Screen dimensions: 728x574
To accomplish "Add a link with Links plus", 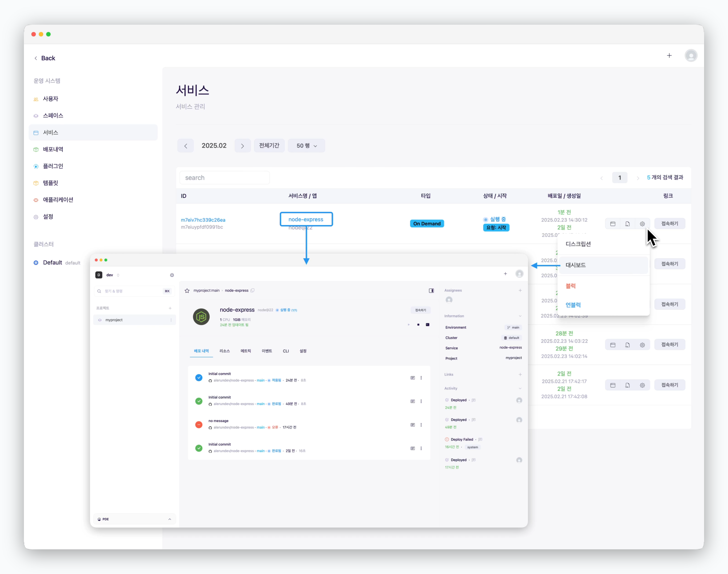I will click(520, 374).
